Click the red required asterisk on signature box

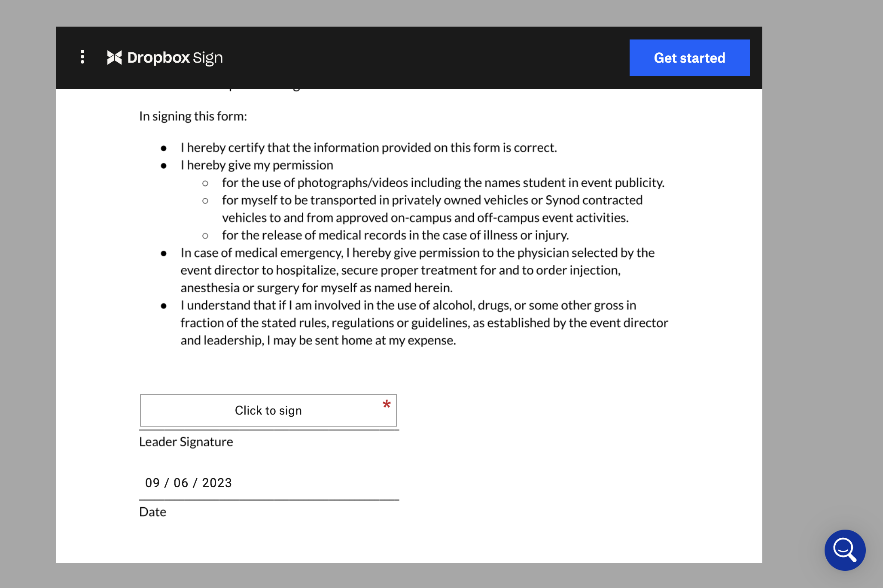(x=387, y=405)
